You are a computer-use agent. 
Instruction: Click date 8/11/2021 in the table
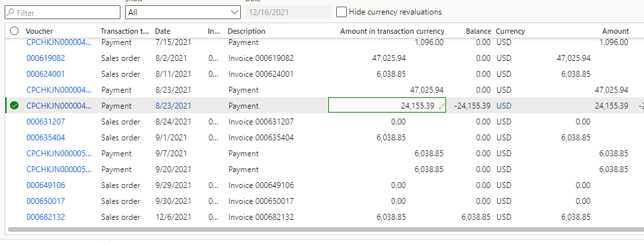(x=173, y=74)
